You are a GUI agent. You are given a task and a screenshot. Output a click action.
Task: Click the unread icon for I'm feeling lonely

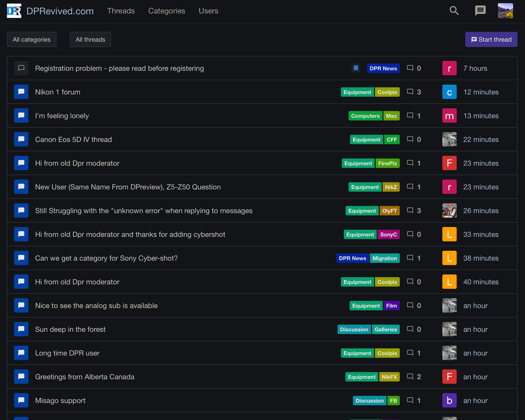point(21,116)
